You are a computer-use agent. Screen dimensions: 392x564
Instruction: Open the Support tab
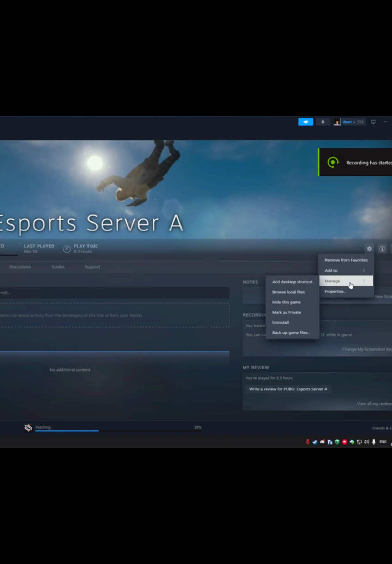(x=92, y=267)
